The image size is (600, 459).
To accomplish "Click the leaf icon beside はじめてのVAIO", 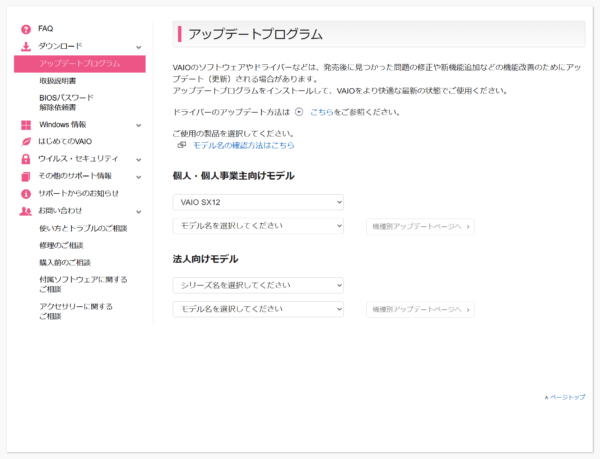I will coord(26,142).
